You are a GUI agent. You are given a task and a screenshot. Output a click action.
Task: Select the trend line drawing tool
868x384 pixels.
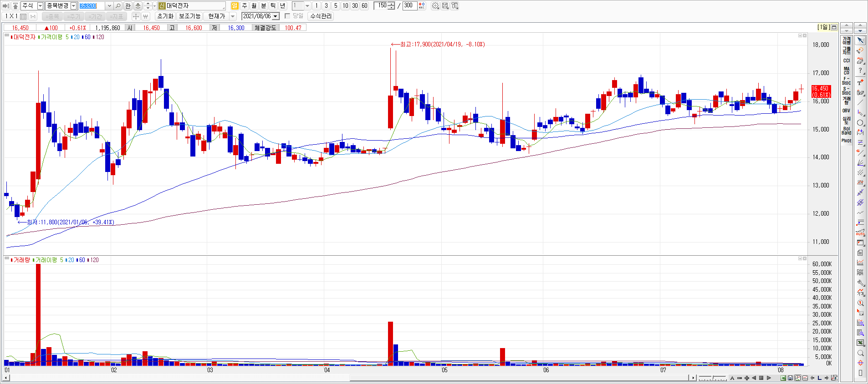[x=860, y=103]
